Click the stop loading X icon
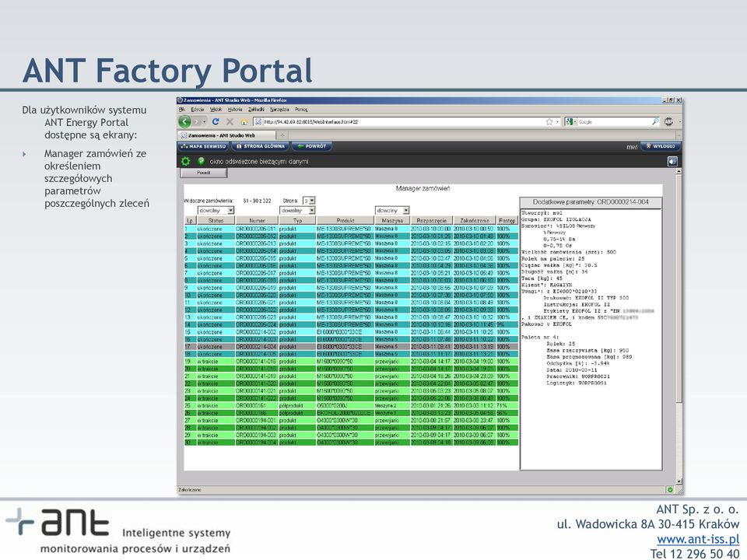Screen dimensions: 747x560 pyautogui.click(x=230, y=121)
